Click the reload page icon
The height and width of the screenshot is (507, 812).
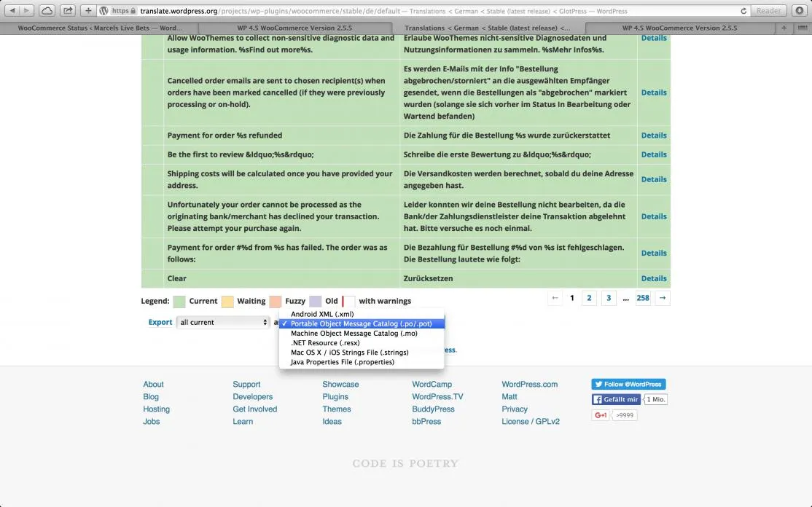(x=743, y=11)
